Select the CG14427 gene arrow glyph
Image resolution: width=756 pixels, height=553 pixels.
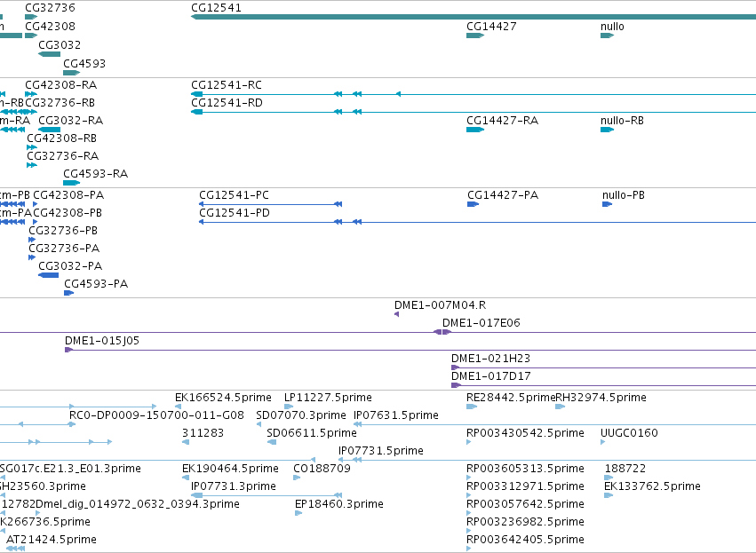tap(475, 36)
